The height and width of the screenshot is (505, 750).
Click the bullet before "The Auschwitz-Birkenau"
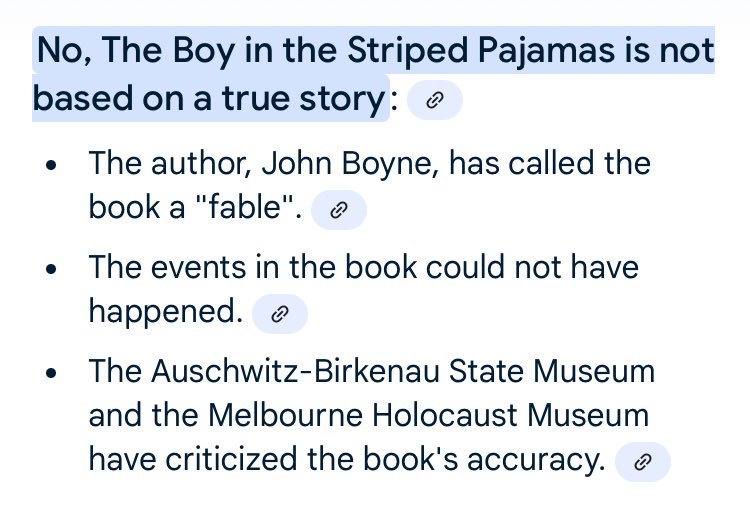tap(52, 374)
